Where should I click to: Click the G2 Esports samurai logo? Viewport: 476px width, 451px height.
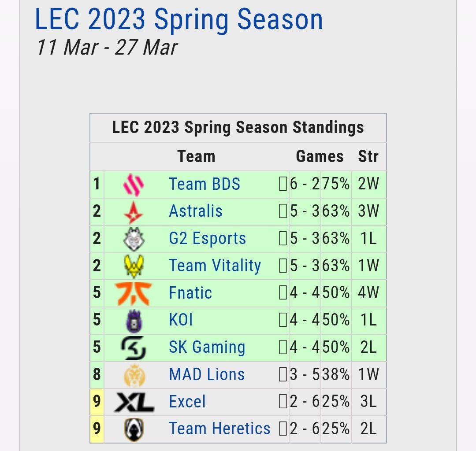click(134, 239)
